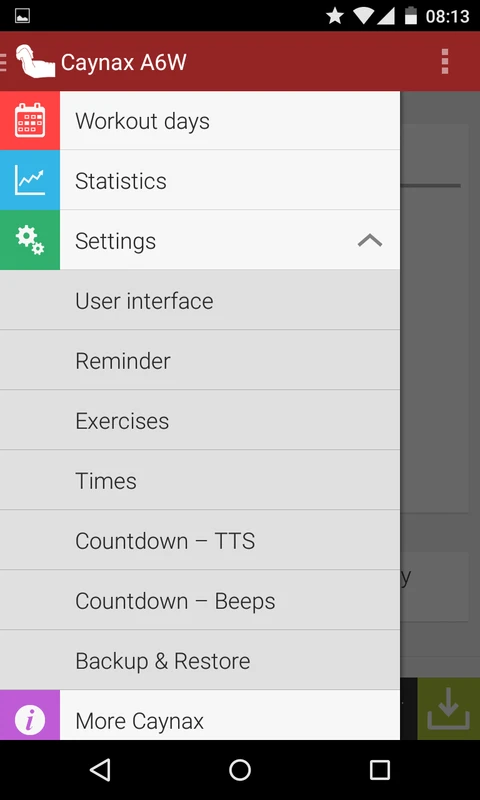Open Workout days menu entry
The width and height of the screenshot is (480, 800).
pyautogui.click(x=230, y=120)
